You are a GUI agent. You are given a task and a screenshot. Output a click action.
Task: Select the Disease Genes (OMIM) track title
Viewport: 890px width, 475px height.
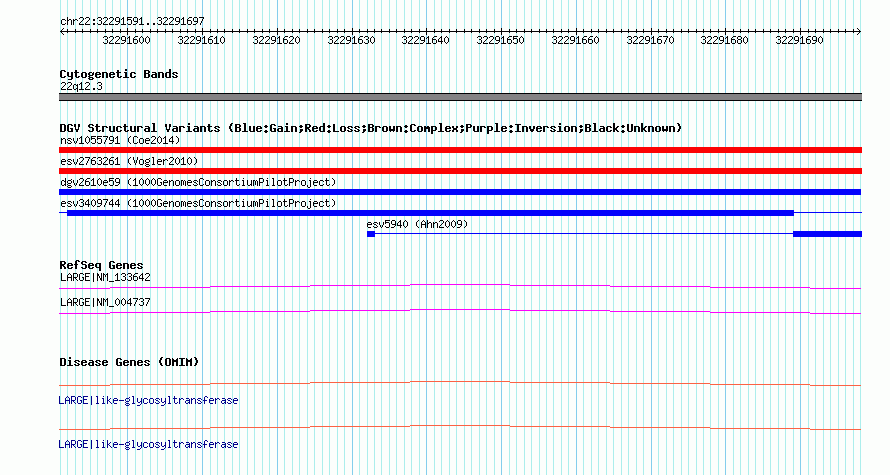(x=129, y=362)
